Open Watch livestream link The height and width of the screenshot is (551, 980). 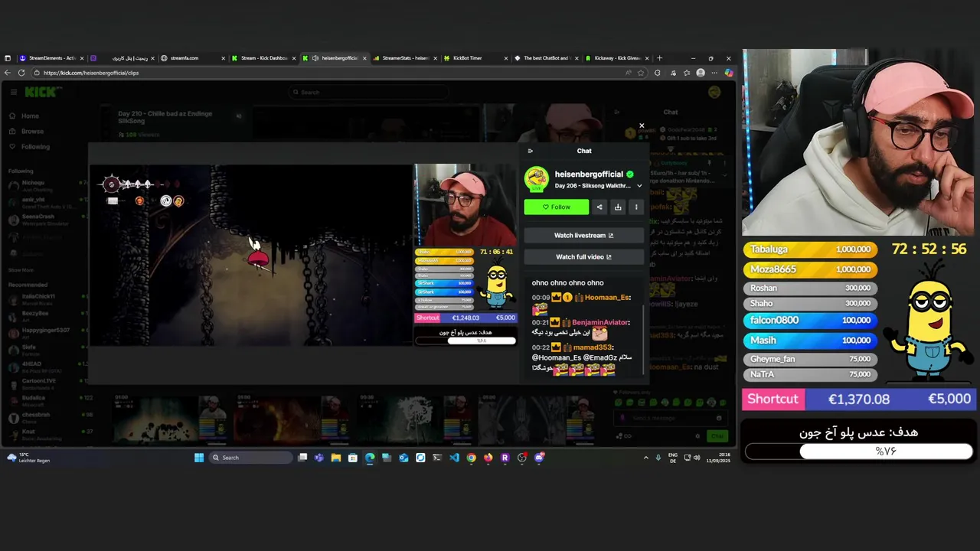coord(584,235)
